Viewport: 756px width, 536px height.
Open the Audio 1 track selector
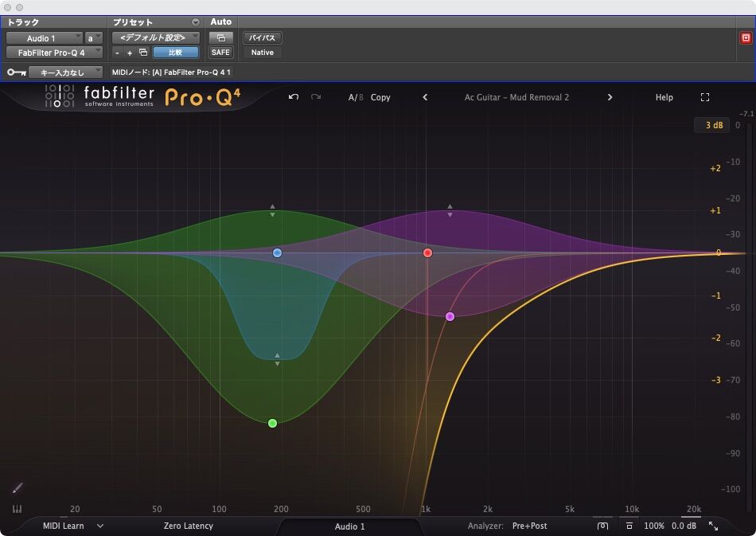45,38
